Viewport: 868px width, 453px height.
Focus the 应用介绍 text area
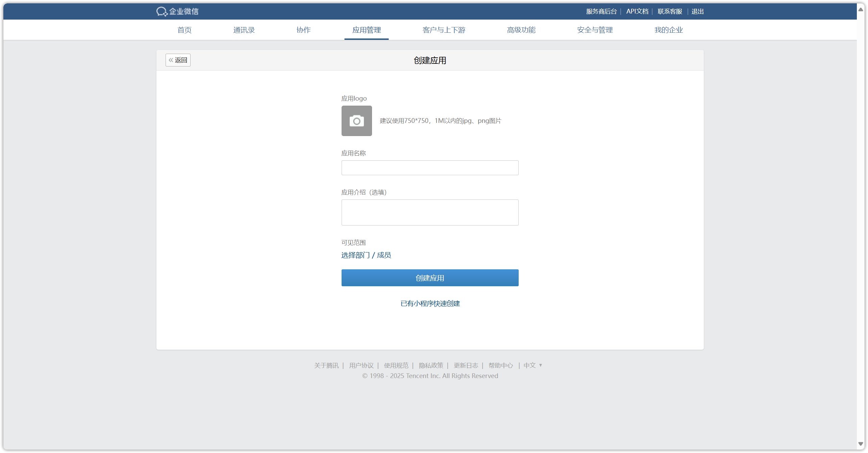pos(430,212)
